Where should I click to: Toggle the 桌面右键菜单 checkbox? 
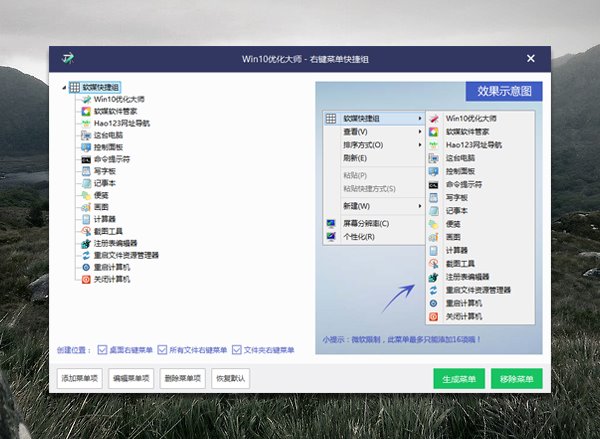coord(103,350)
